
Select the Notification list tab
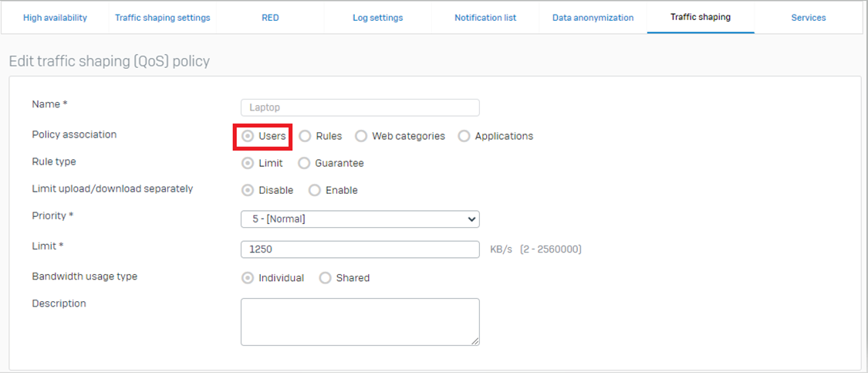coord(485,18)
